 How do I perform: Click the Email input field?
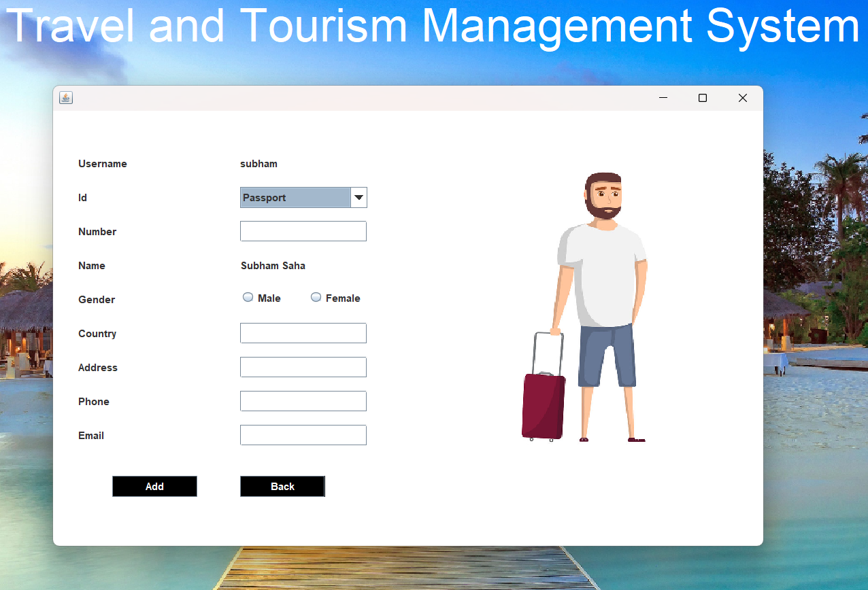pyautogui.click(x=303, y=435)
